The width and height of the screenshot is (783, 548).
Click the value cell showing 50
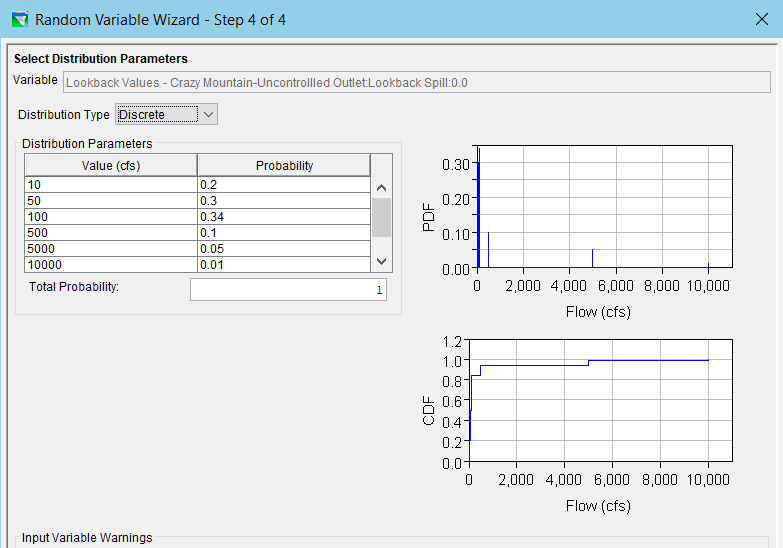click(x=110, y=201)
